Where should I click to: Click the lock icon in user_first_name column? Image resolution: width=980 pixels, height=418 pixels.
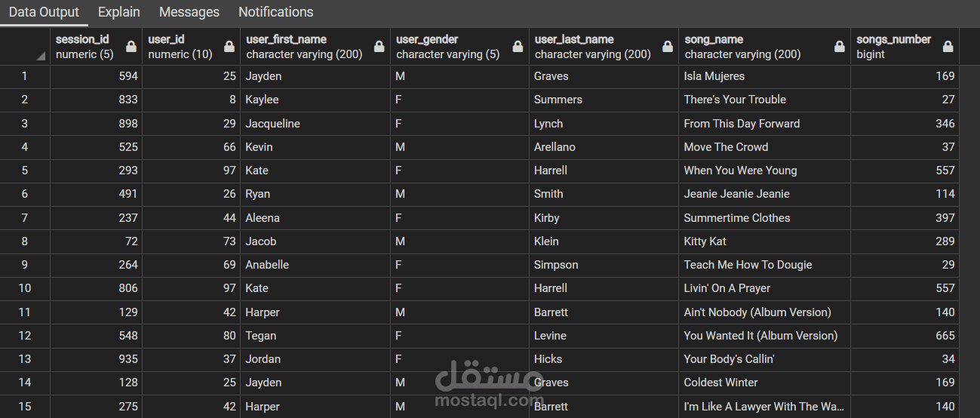click(379, 47)
